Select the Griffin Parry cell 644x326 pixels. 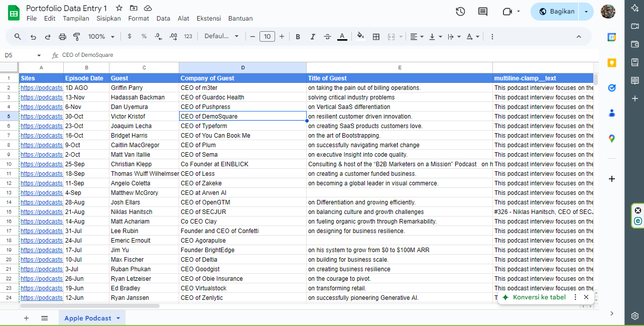[144, 88]
